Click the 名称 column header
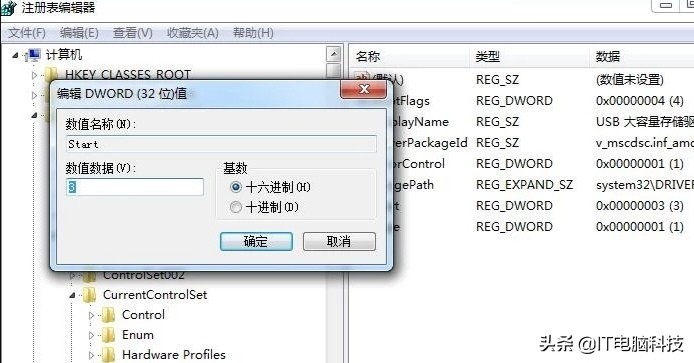The height and width of the screenshot is (363, 694). (410, 57)
